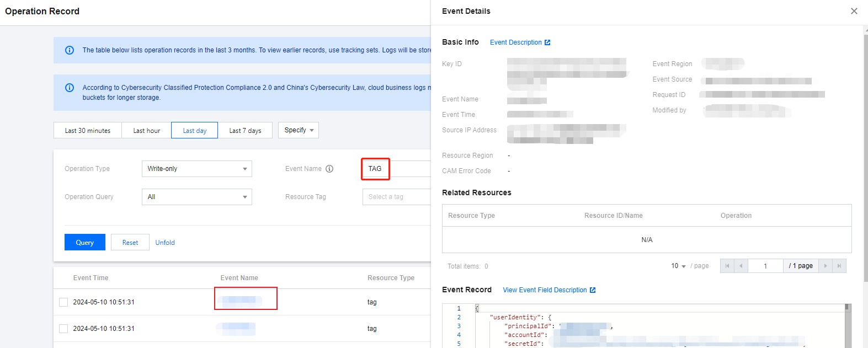Tick the second event row checkbox
This screenshot has width=868, height=348.
click(x=63, y=329)
